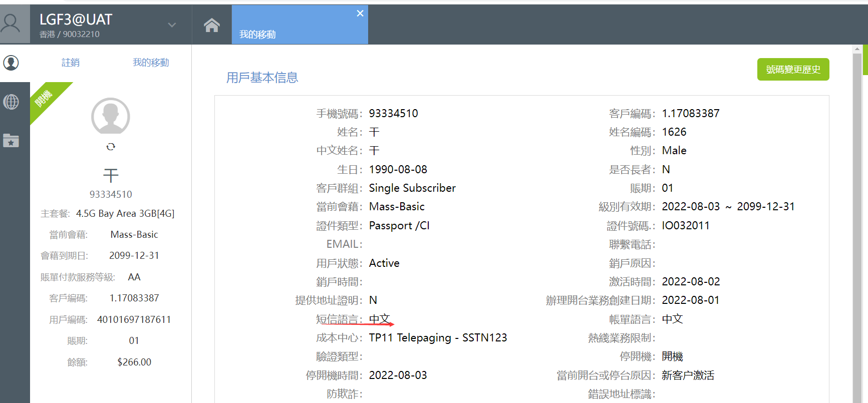Screen dimensions: 868x403
Task: Select birthday value 1990-08-08
Action: (398, 170)
